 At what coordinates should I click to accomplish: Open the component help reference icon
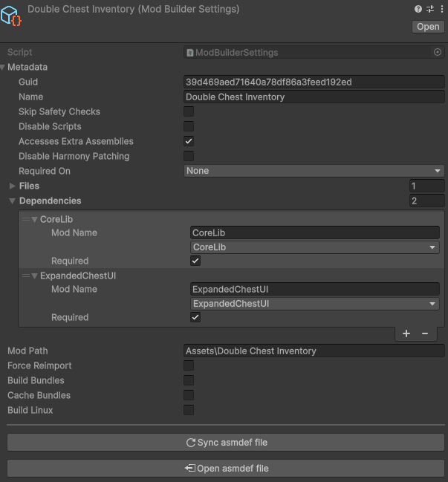coord(418,9)
